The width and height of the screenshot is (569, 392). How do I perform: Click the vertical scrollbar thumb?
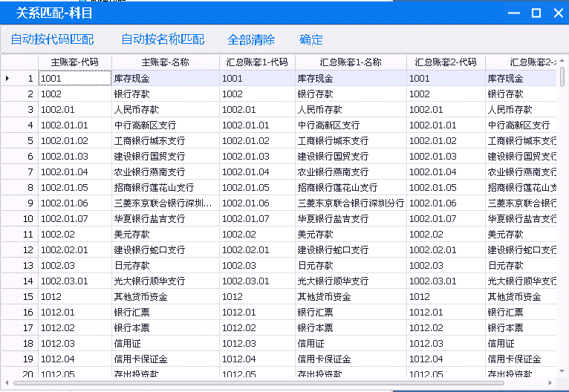(562, 76)
